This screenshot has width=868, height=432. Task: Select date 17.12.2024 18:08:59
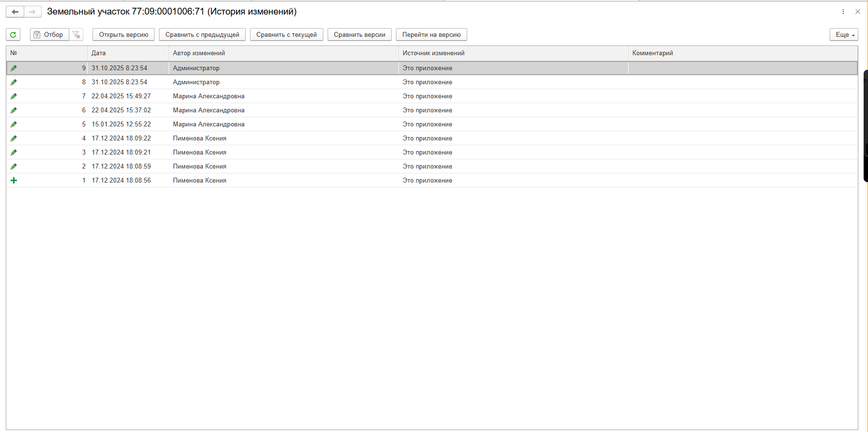click(121, 167)
